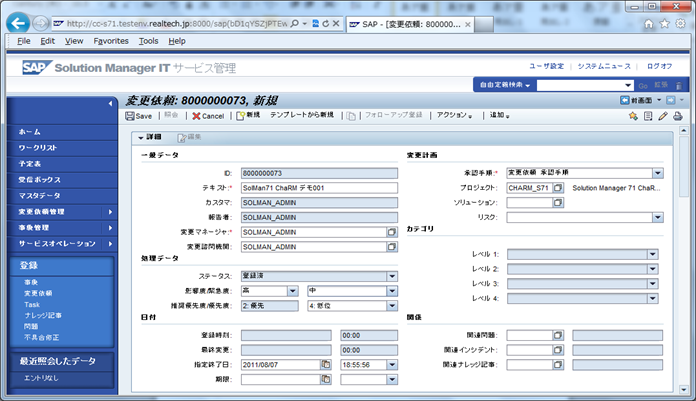Click the add-to-favorites star icon
Image resolution: width=696 pixels, height=401 pixels.
pos(633,116)
